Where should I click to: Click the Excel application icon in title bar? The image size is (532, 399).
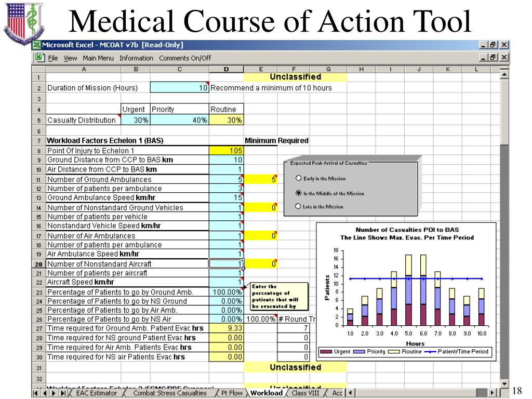click(37, 45)
